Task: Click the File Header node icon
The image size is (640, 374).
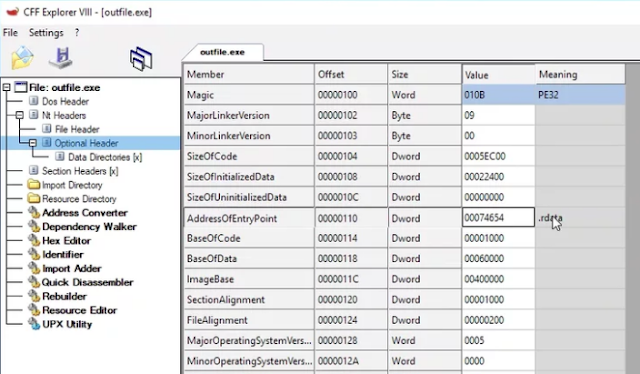Action: pyautogui.click(x=47, y=129)
